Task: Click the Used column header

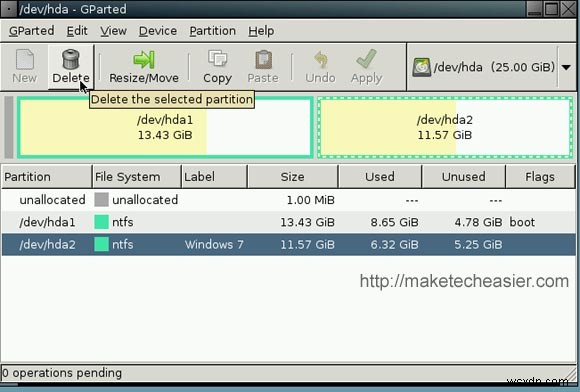Action: [380, 177]
